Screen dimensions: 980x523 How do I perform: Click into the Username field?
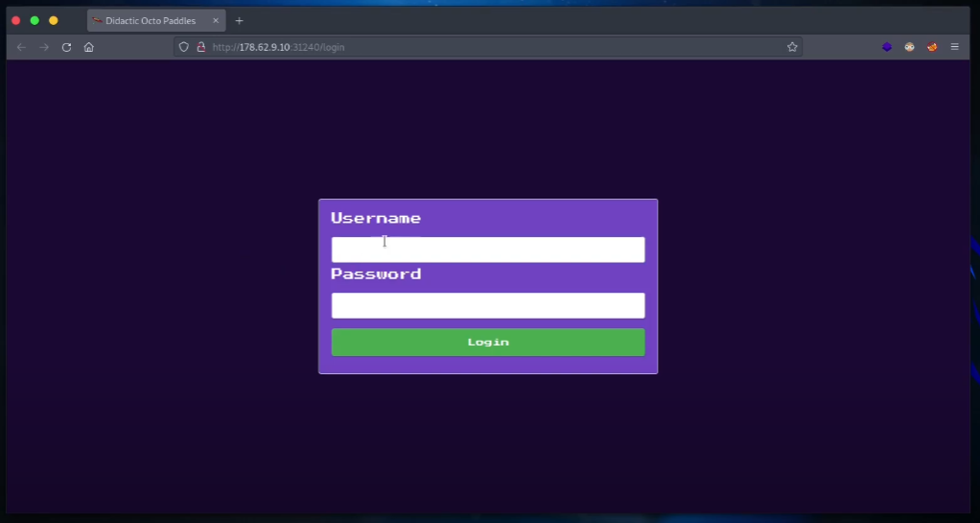pyautogui.click(x=488, y=250)
